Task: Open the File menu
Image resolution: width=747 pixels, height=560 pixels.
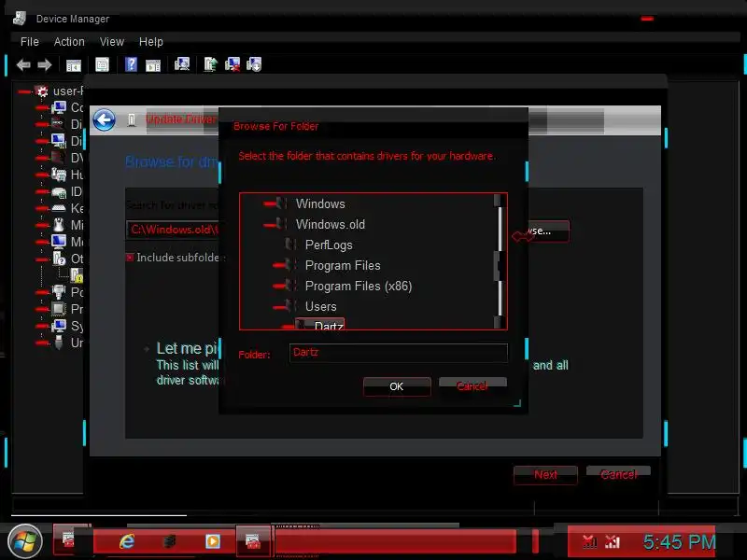Action: point(30,42)
